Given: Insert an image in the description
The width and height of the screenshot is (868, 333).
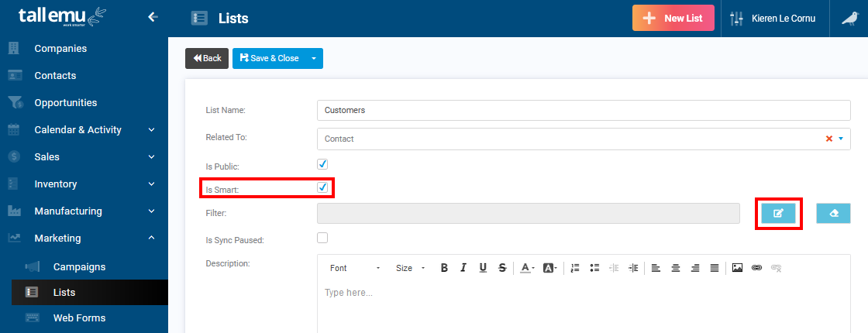Looking at the screenshot, I should [737, 268].
